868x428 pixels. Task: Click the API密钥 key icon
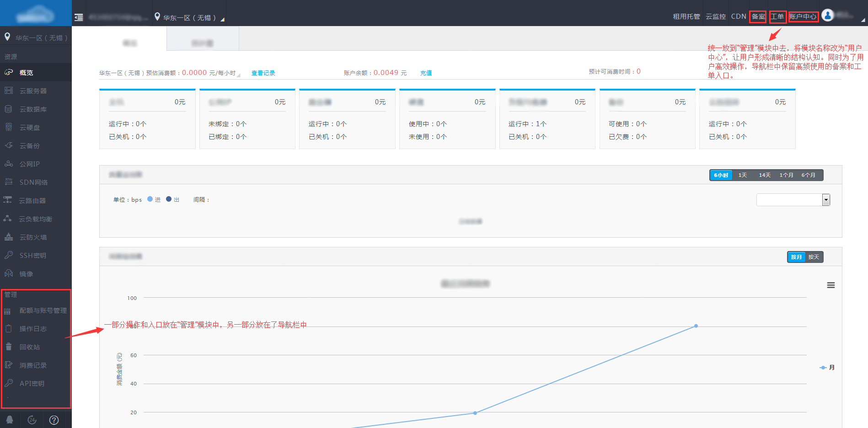tap(9, 383)
